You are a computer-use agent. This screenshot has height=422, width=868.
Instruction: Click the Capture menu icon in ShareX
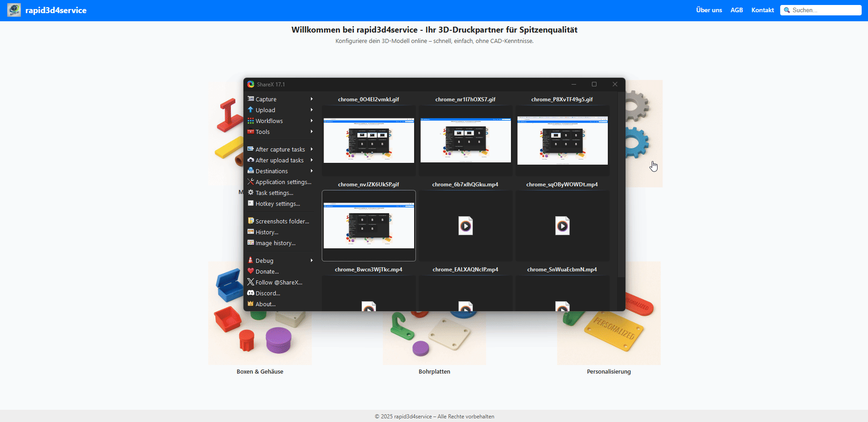251,99
